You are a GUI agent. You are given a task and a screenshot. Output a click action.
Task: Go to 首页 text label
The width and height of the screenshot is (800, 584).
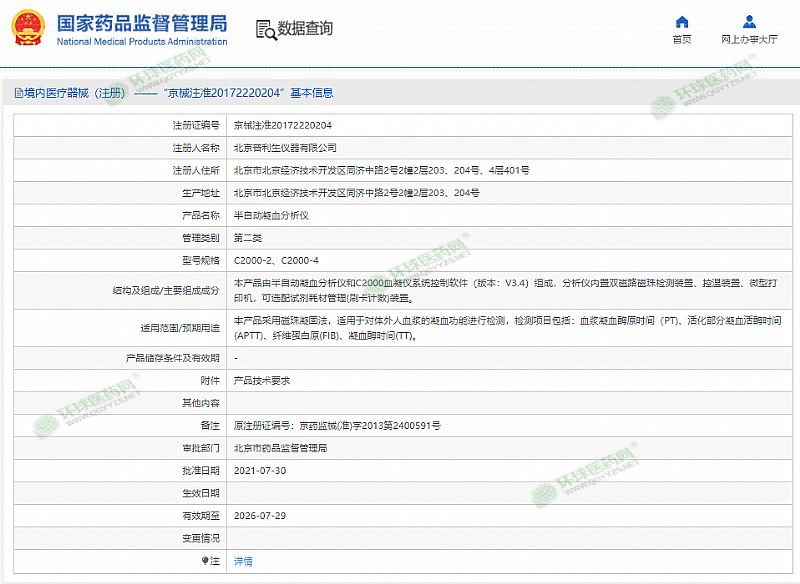pos(682,40)
